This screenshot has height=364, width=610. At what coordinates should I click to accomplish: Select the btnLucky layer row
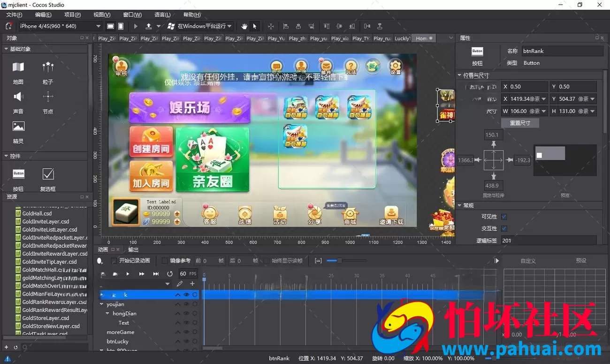149,341
